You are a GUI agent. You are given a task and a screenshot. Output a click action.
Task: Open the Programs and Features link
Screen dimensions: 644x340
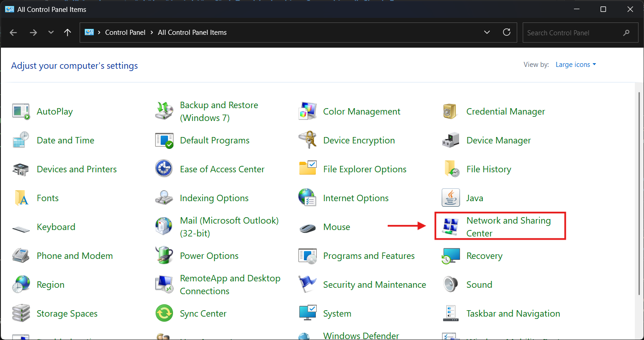click(369, 256)
